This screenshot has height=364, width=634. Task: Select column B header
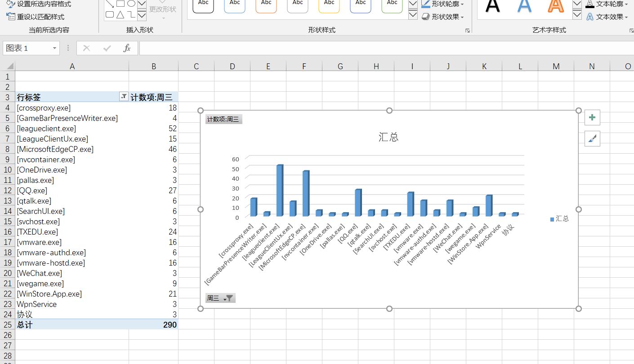tap(153, 66)
